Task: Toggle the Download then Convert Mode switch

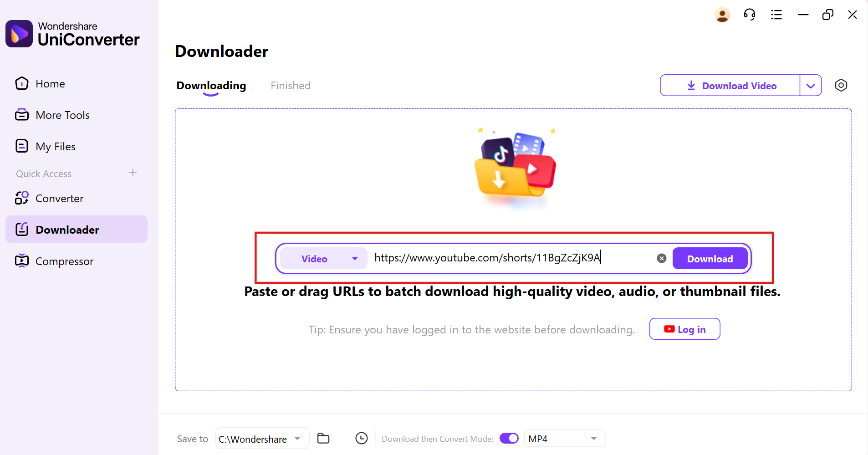Action: point(509,438)
